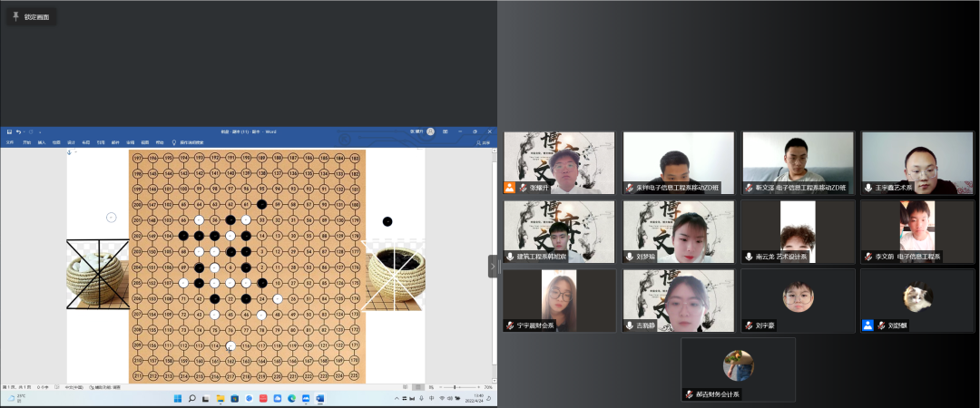Click the 锁定画面 pin button
Image resolution: width=980 pixels, height=408 pixels.
pos(31,17)
